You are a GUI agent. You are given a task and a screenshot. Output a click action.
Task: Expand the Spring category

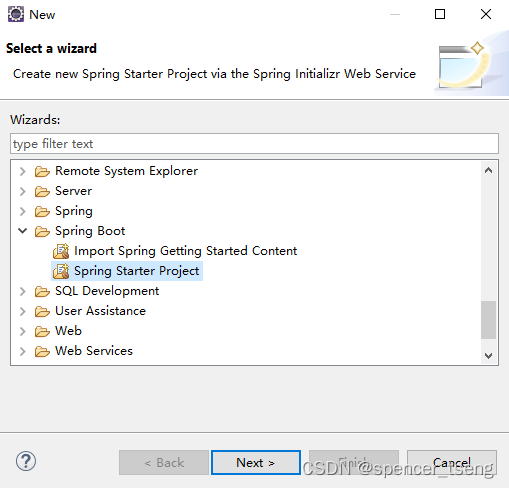tap(22, 211)
